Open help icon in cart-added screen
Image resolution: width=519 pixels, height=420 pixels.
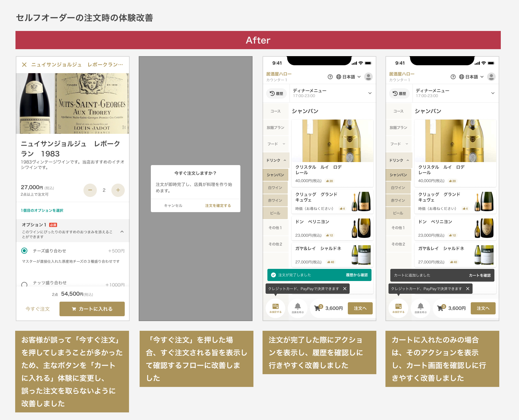tap(453, 77)
